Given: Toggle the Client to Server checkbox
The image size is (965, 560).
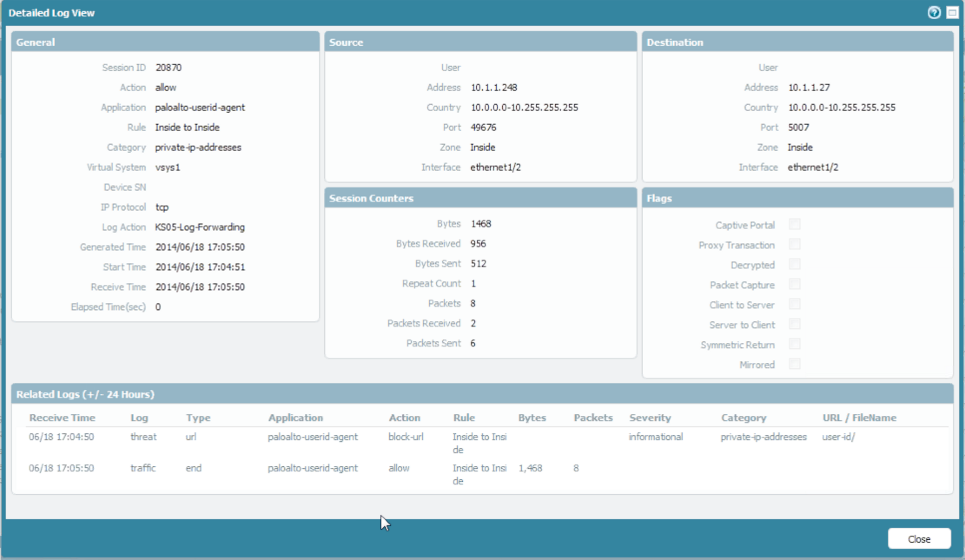Looking at the screenshot, I should tap(794, 304).
